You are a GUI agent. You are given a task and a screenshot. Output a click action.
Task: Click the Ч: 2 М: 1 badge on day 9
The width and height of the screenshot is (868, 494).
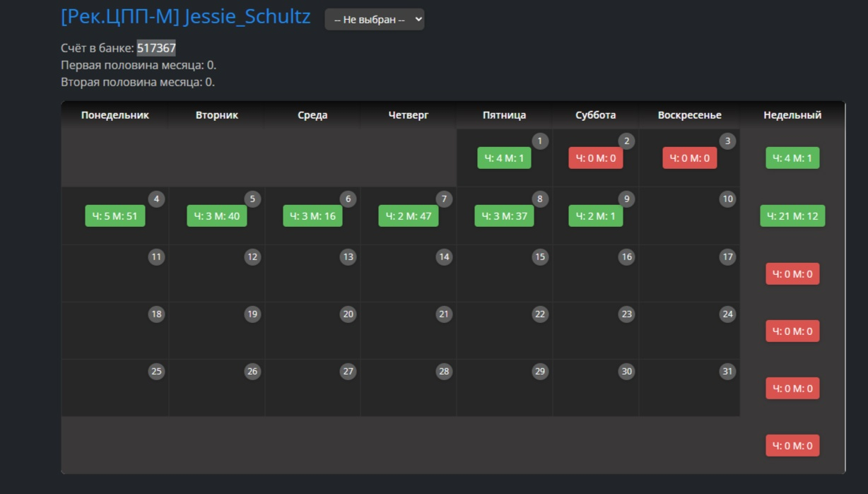click(x=596, y=216)
